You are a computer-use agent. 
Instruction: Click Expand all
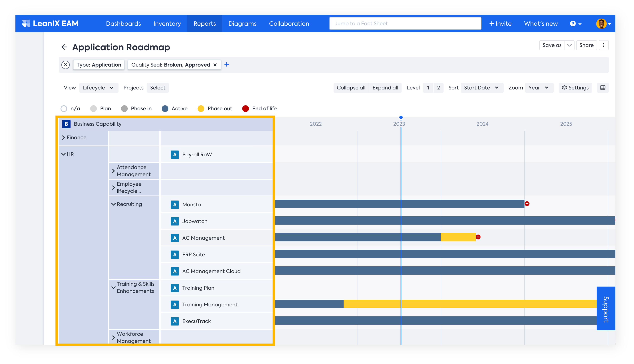[385, 88]
